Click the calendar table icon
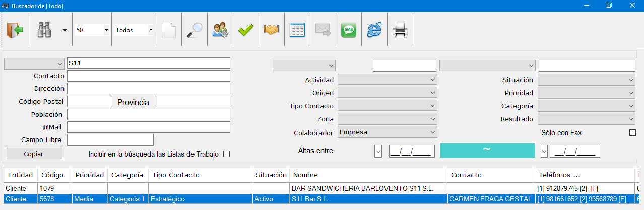644x210 pixels. click(x=297, y=30)
